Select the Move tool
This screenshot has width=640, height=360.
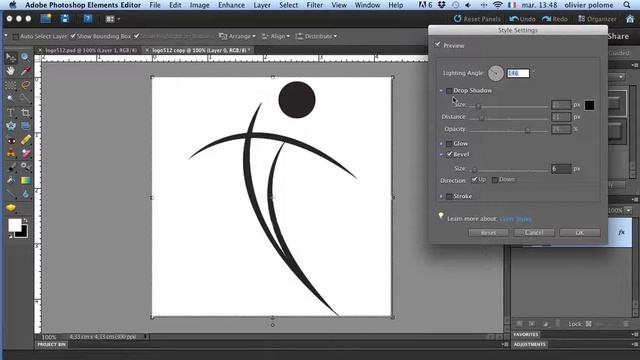[x=11, y=58]
